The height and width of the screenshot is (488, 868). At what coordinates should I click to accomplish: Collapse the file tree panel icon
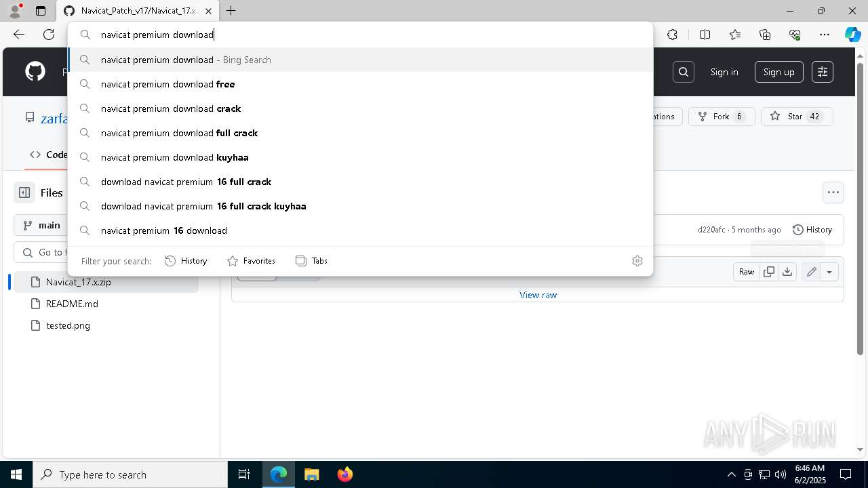tap(24, 192)
